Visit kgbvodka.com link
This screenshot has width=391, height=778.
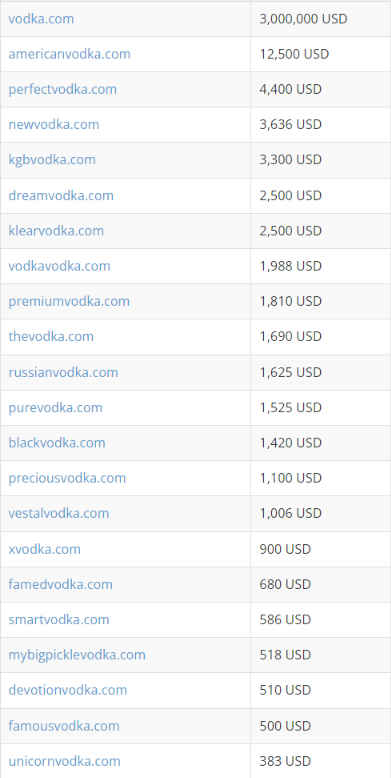pyautogui.click(x=52, y=160)
